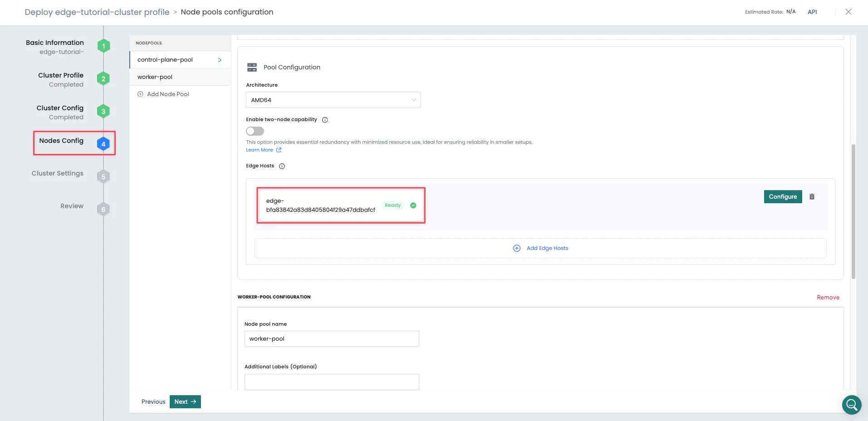This screenshot has height=421, width=868.
Task: Click the delete trash icon next to Configure
Action: click(812, 196)
